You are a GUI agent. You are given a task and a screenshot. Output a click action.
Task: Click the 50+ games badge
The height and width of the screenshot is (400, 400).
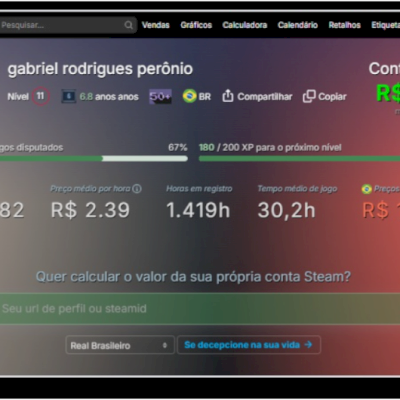(160, 97)
